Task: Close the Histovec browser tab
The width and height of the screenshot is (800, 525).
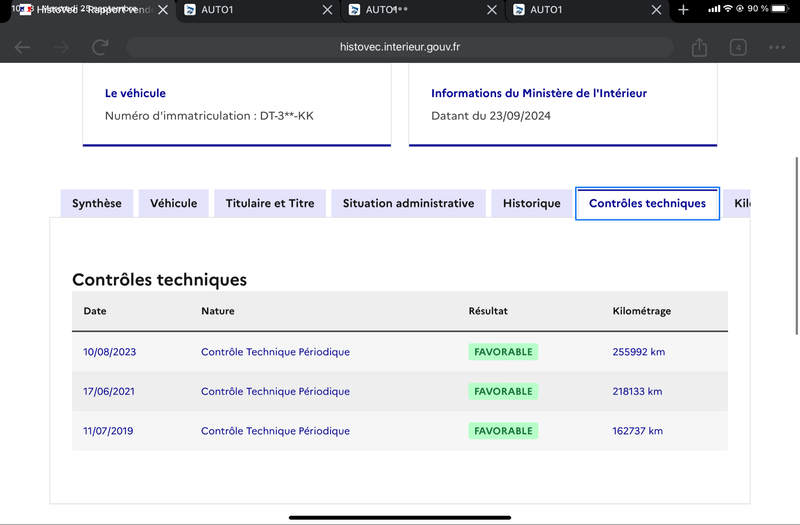Action: [163, 10]
